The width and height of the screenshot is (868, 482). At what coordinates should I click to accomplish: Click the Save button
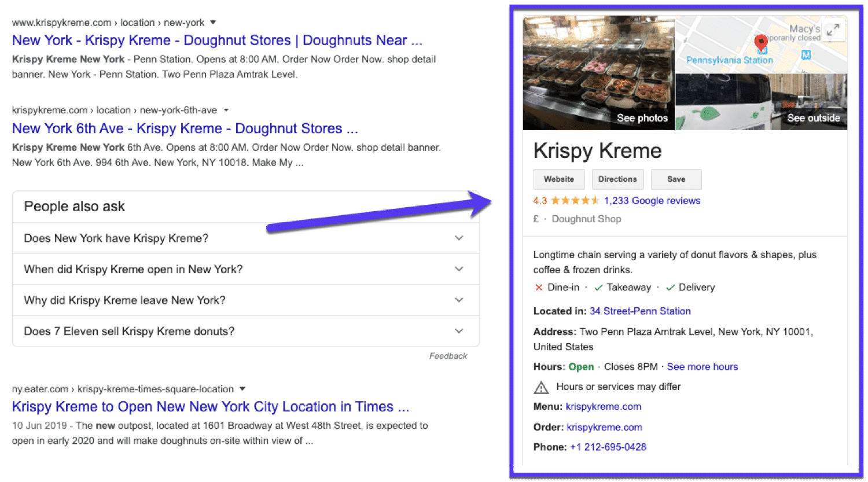pyautogui.click(x=676, y=179)
